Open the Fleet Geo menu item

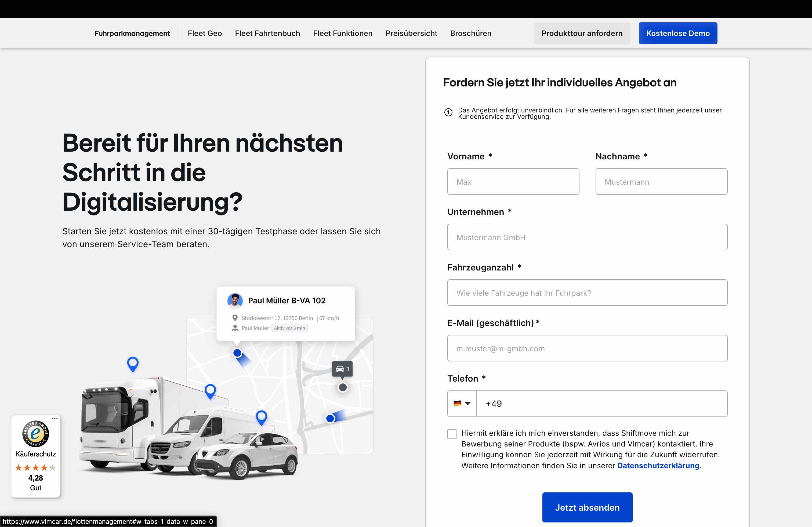[x=205, y=33]
